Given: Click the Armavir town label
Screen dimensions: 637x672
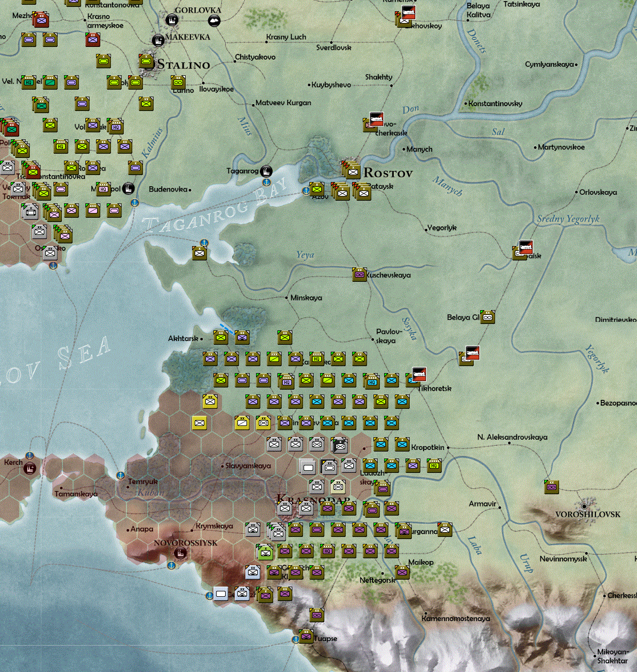Looking at the screenshot, I should pyautogui.click(x=483, y=504).
